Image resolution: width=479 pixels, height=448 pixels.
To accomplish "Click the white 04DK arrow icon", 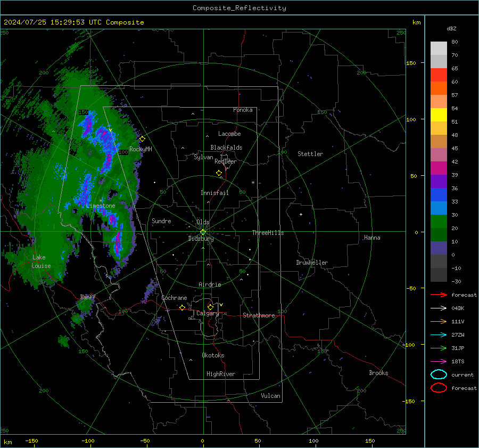I will [439, 308].
